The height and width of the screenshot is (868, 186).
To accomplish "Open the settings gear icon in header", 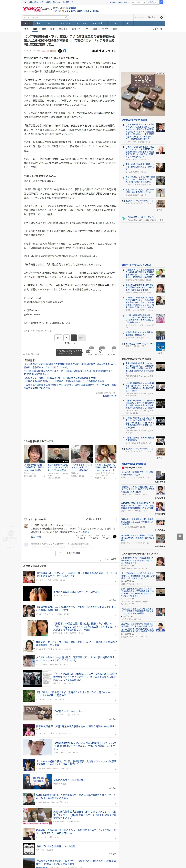I will [161, 17].
